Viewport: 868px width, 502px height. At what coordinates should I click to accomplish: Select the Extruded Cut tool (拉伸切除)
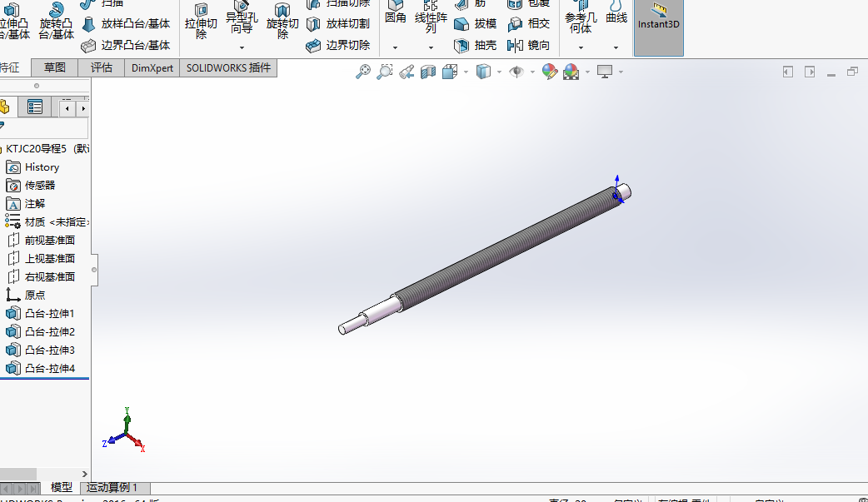click(x=201, y=21)
